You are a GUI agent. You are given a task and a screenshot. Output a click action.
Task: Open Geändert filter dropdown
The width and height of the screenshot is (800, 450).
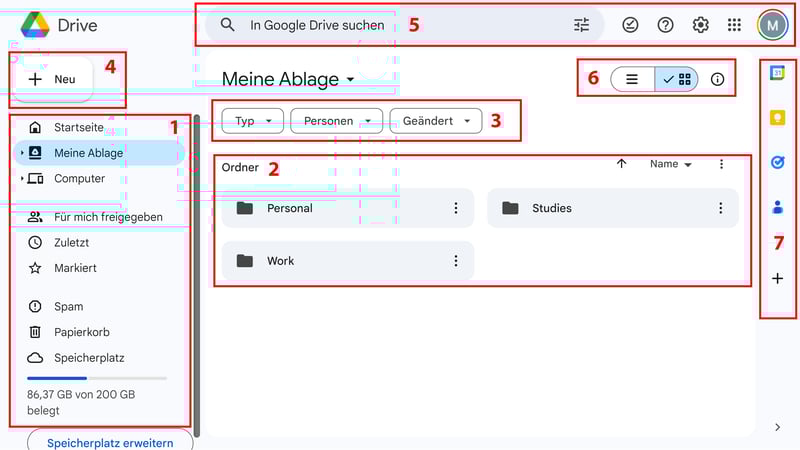click(436, 121)
